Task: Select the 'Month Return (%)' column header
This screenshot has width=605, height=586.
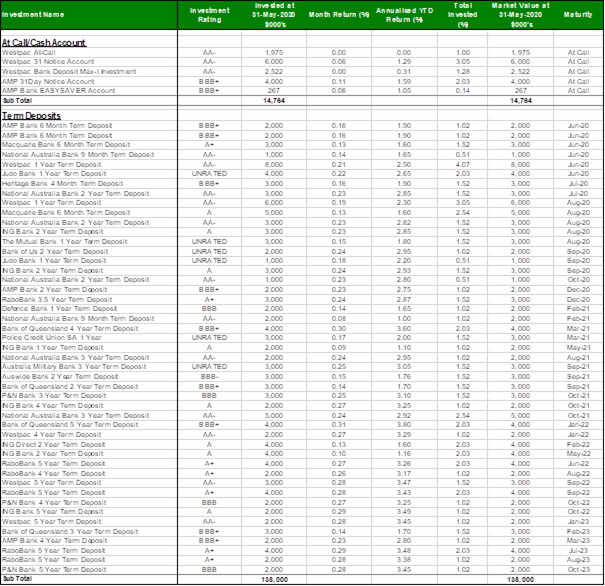Action: (x=339, y=15)
